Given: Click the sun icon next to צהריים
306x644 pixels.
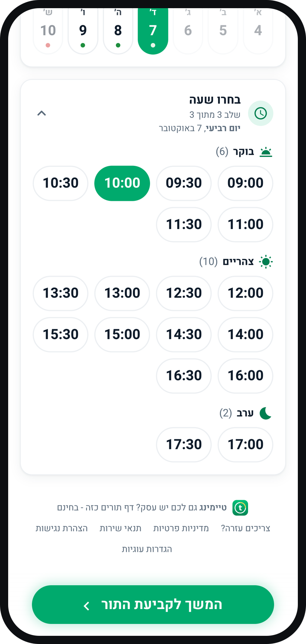Looking at the screenshot, I should [x=266, y=262].
